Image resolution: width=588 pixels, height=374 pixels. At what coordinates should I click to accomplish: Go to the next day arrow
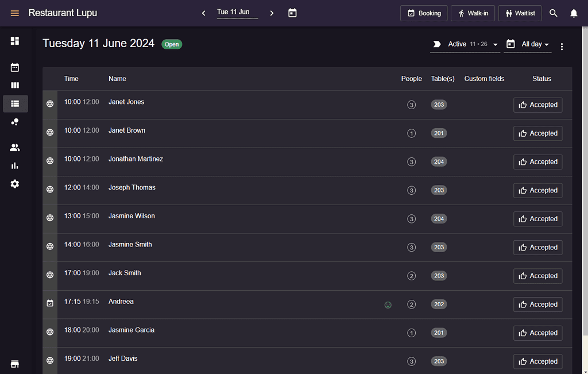tap(272, 13)
